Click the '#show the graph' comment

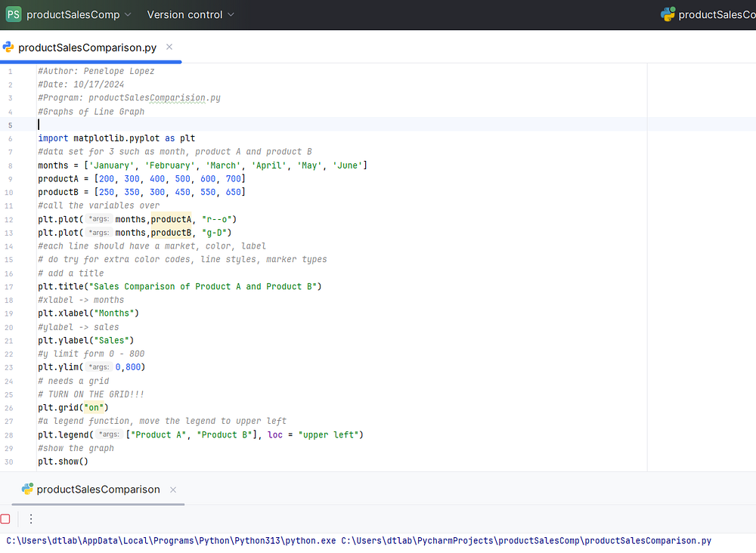pyautogui.click(x=76, y=448)
